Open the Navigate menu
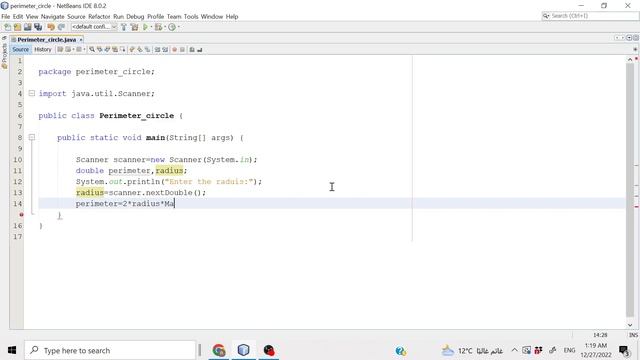Screen dimensions: 640x360 [x=52, y=17]
